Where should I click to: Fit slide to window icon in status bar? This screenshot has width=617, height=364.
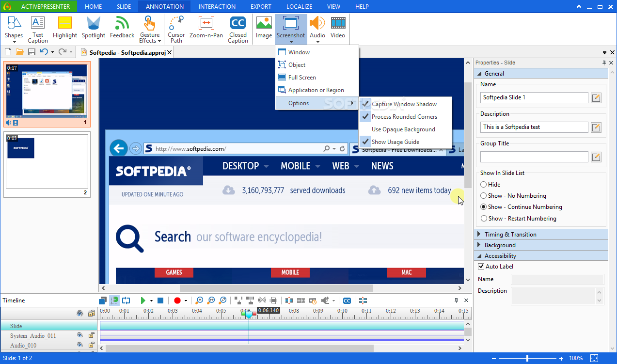594,358
